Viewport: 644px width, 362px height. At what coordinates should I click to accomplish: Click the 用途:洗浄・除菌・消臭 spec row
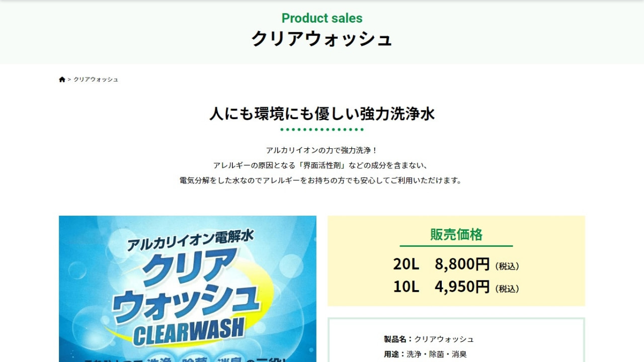pos(425,354)
